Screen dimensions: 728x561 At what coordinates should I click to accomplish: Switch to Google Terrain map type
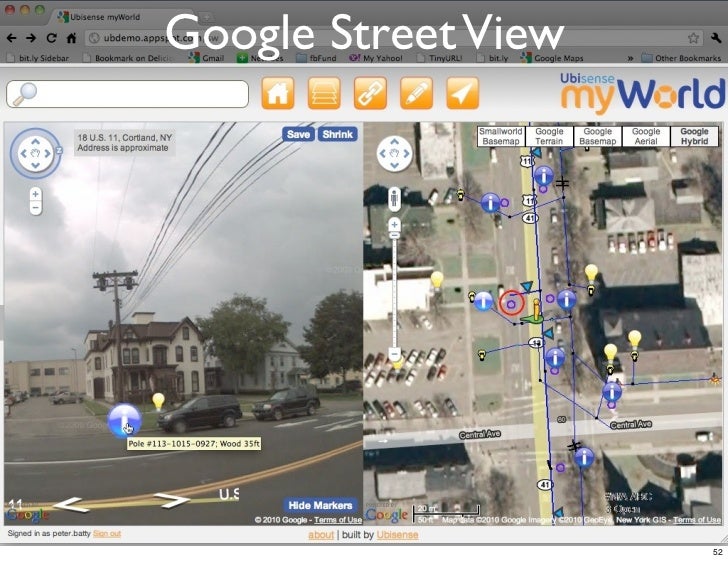549,137
